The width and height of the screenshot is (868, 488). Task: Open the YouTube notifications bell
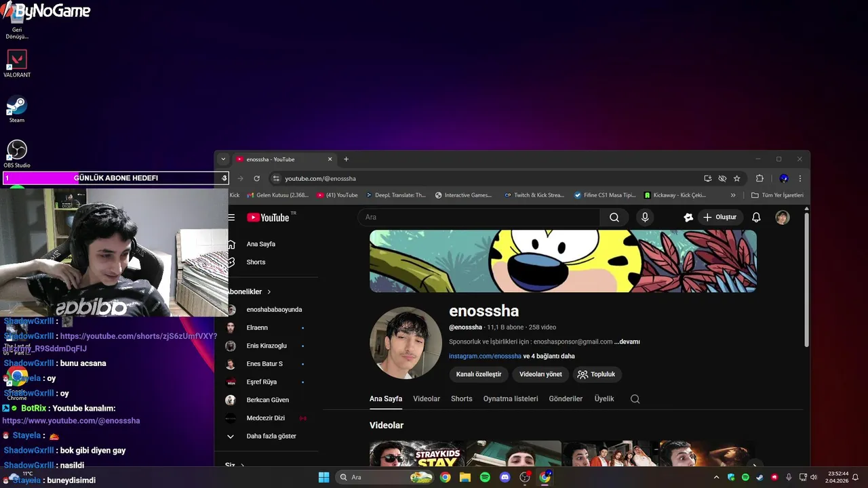coord(756,218)
